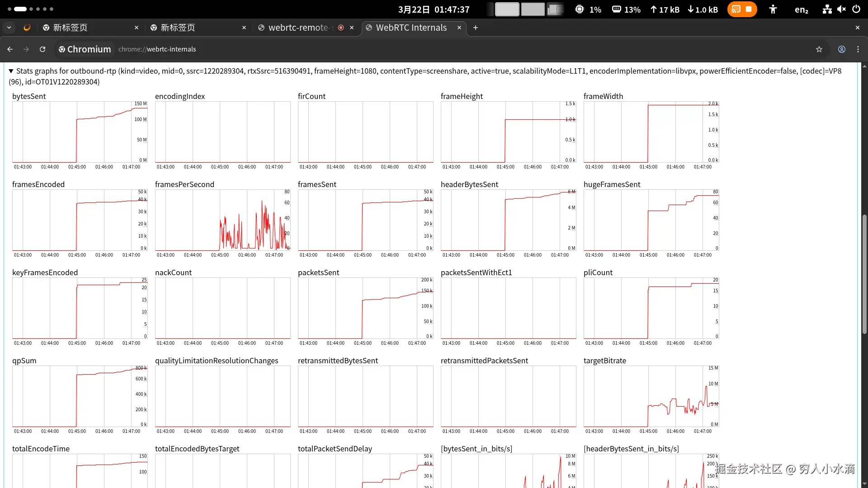Open the power menu icon
The width and height of the screenshot is (868, 488).
[x=856, y=9]
